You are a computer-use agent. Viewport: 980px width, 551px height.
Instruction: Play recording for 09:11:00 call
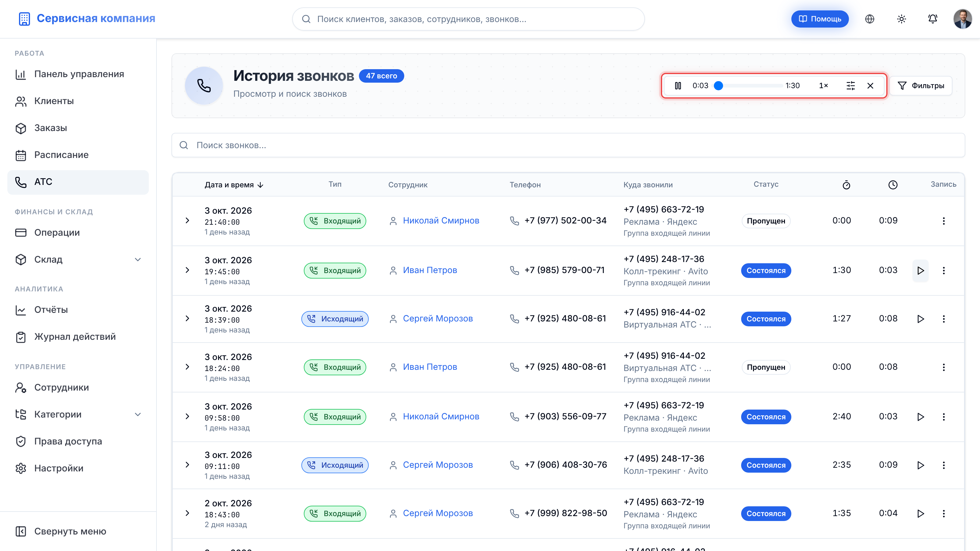pos(920,465)
